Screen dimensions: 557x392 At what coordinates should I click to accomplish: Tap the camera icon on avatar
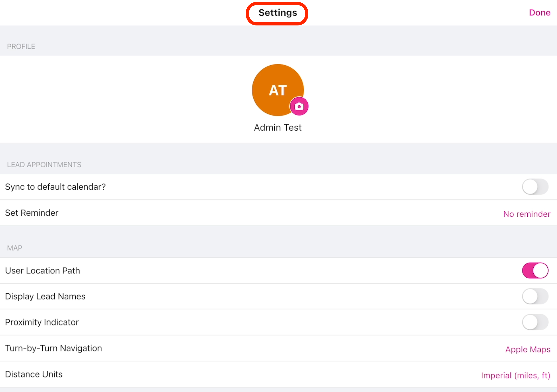click(x=299, y=106)
